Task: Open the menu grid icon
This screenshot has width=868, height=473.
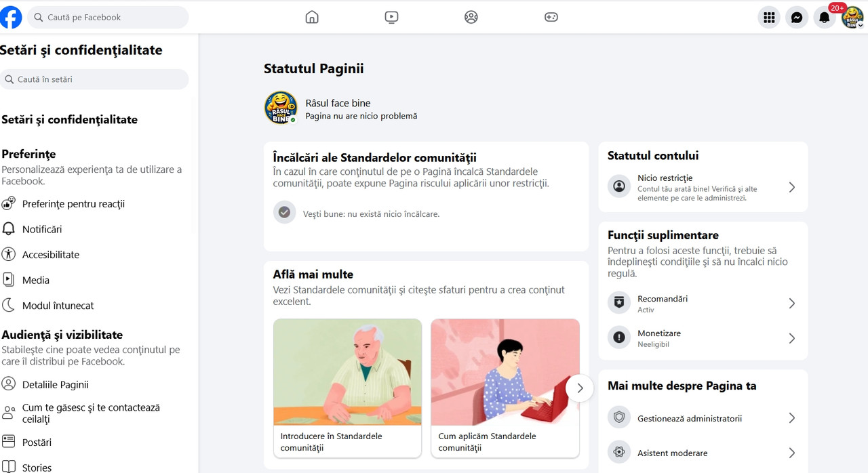Action: point(769,18)
